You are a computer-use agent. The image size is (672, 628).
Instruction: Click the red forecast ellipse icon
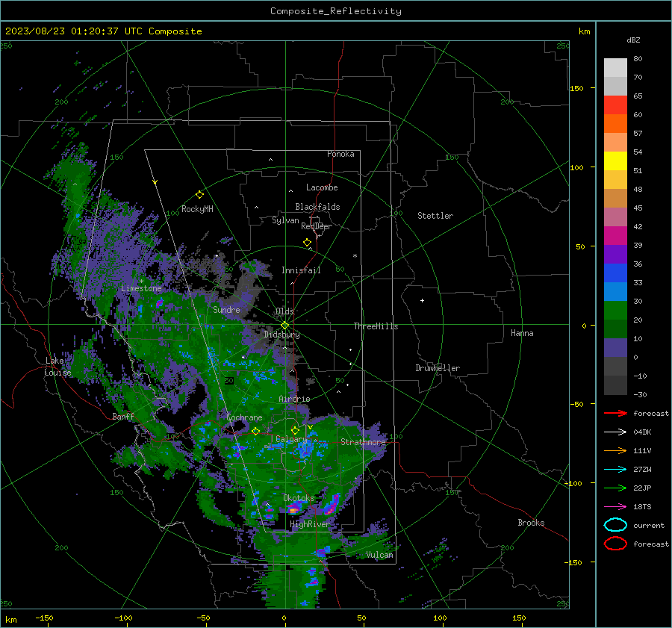tap(615, 544)
